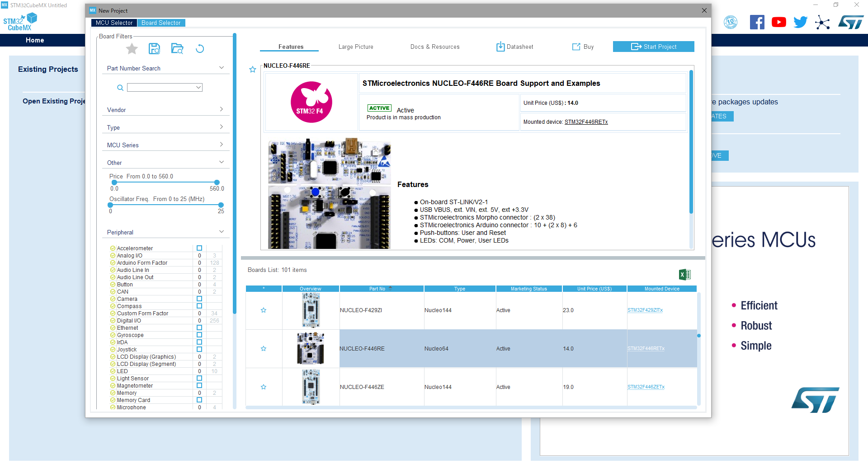Check the Light Sensor peripheral box

[199, 378]
